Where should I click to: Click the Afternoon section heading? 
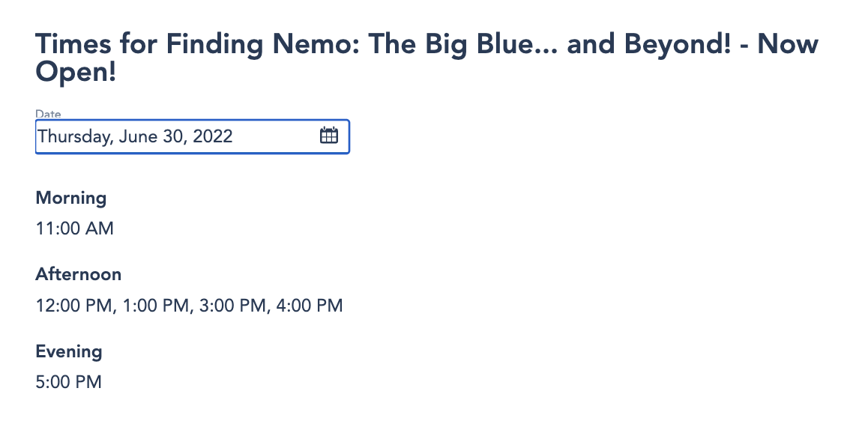click(78, 274)
